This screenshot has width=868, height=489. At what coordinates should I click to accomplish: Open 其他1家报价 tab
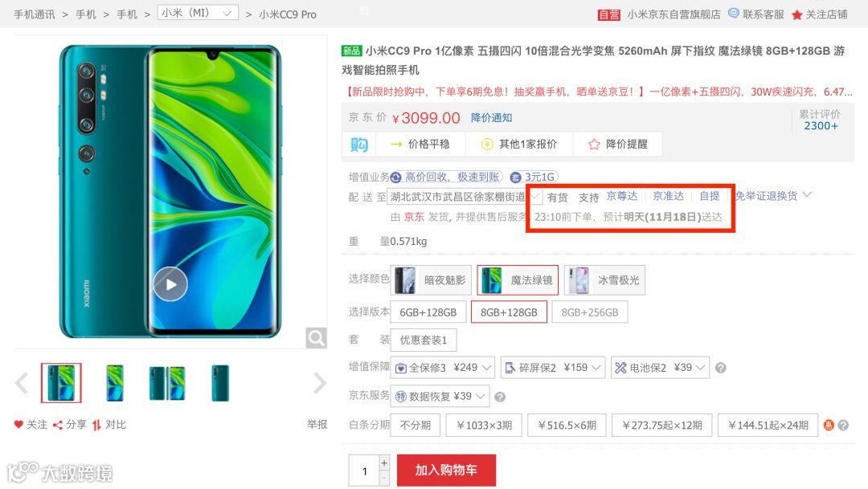[x=519, y=145]
